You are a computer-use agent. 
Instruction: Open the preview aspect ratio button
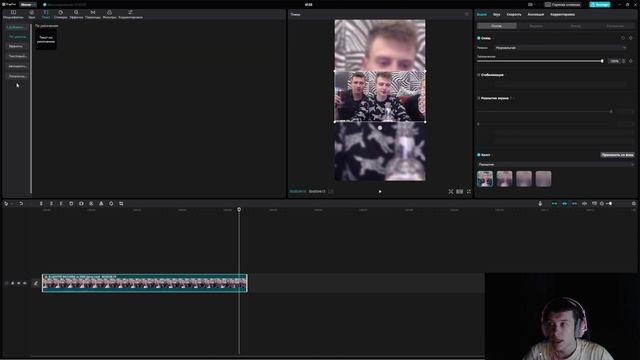coord(460,191)
